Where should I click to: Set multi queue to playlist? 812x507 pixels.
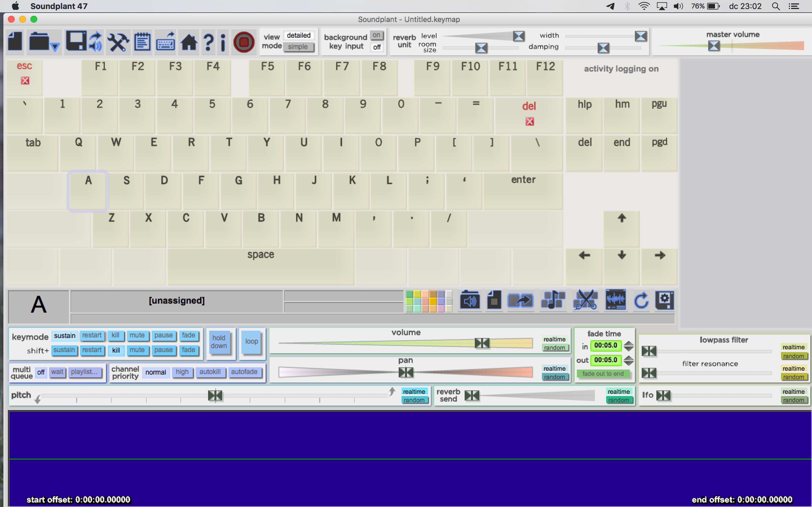click(x=85, y=372)
